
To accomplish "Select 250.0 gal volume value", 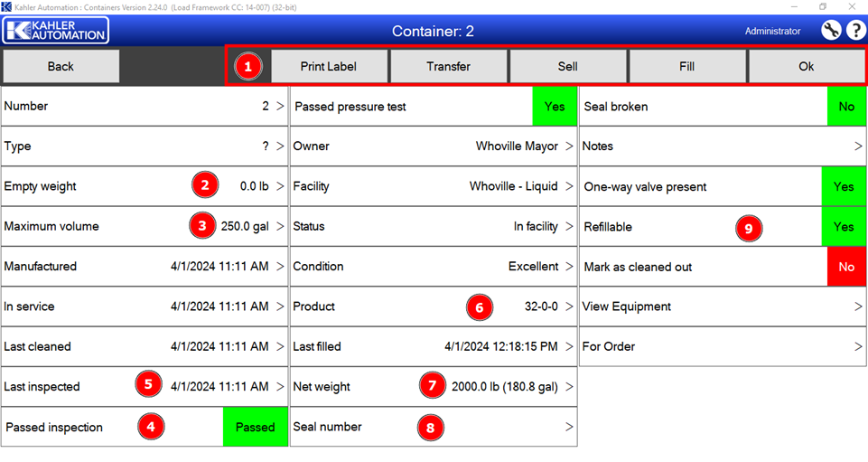I will pyautogui.click(x=245, y=226).
